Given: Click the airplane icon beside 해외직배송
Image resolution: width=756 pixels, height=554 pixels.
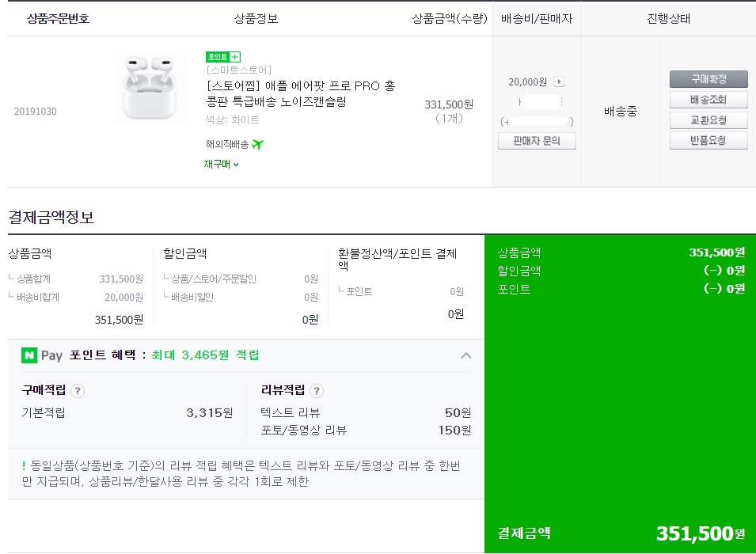Looking at the screenshot, I should (257, 144).
